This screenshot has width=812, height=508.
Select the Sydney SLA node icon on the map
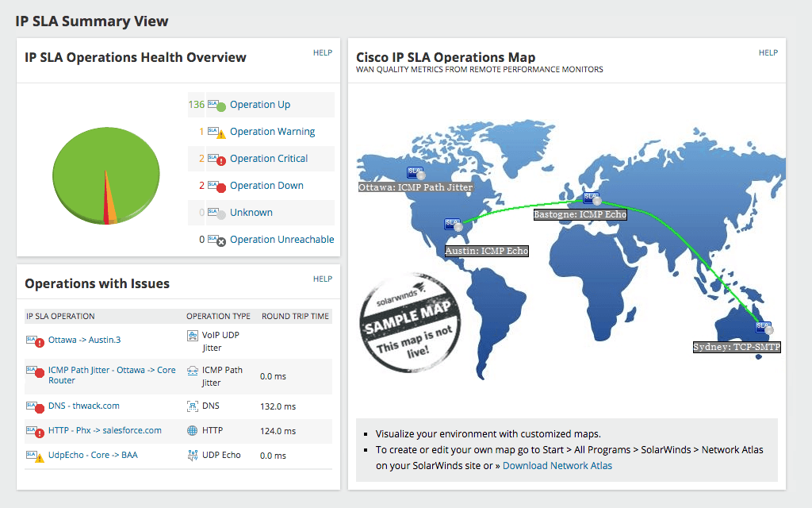(762, 325)
